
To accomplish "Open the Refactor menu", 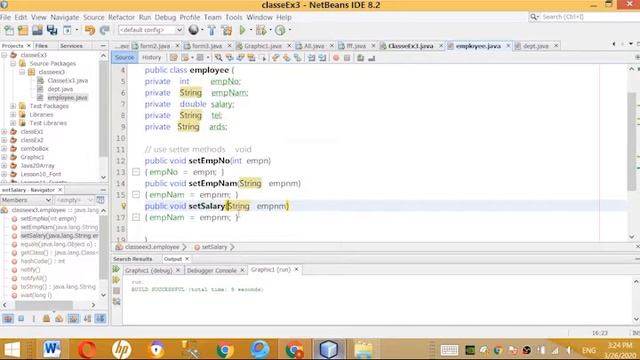I will [121, 17].
